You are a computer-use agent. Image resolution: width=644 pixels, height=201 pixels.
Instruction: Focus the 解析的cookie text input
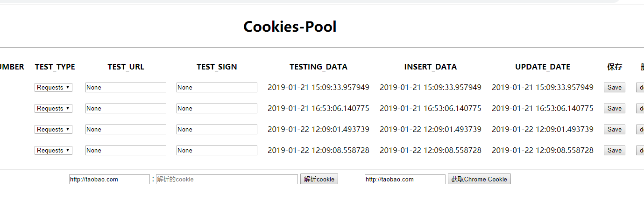(226, 179)
